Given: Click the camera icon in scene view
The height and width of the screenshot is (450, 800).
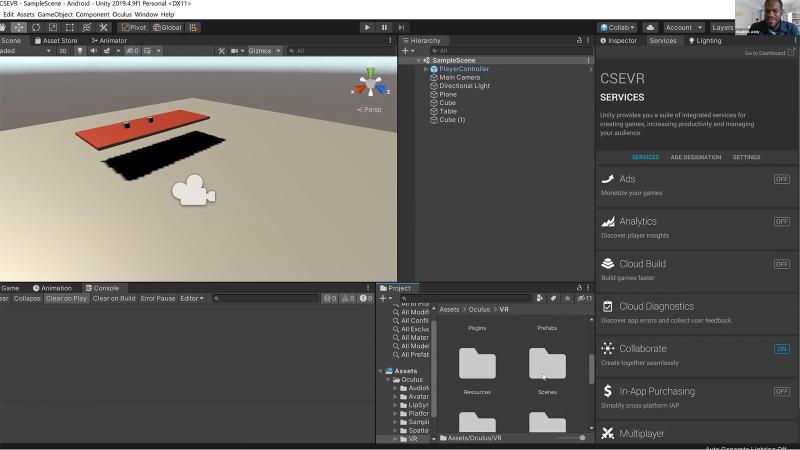Looking at the screenshot, I should tap(194, 192).
